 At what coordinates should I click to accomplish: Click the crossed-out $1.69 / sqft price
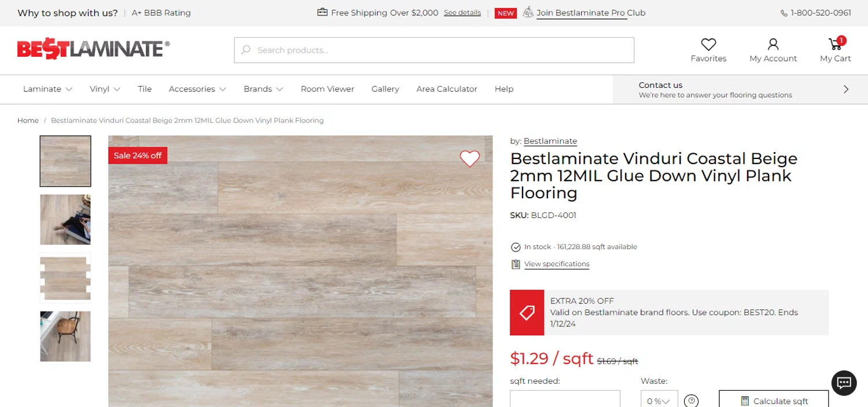617,361
